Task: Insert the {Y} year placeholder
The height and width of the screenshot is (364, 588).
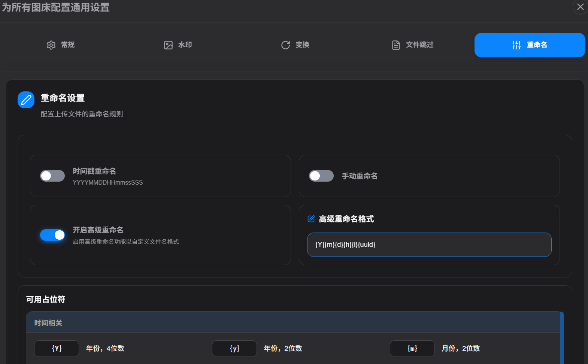Action: 57,349
